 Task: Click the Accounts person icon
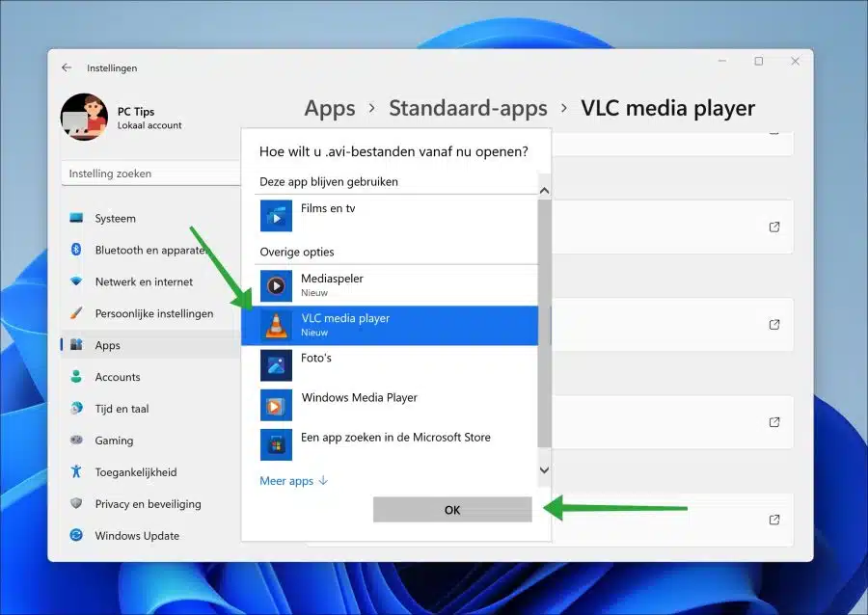pos(76,377)
